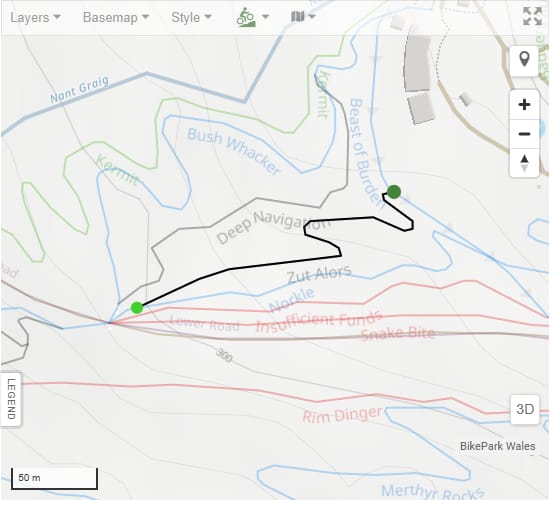Expand the Basemap dropdown

(116, 17)
